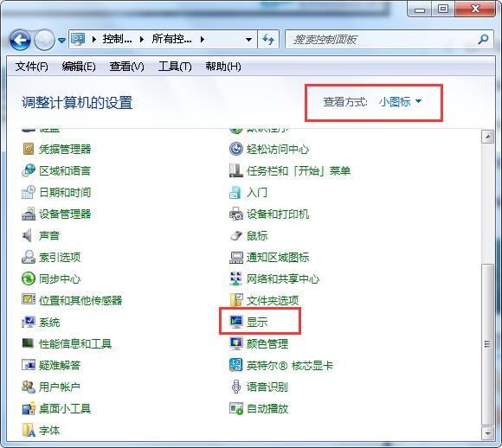Open 性能信息和工具 link text

pos(75,343)
